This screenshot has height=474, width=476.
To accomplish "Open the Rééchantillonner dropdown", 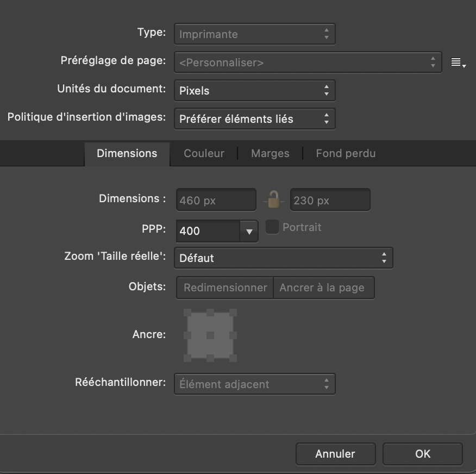I will point(255,384).
